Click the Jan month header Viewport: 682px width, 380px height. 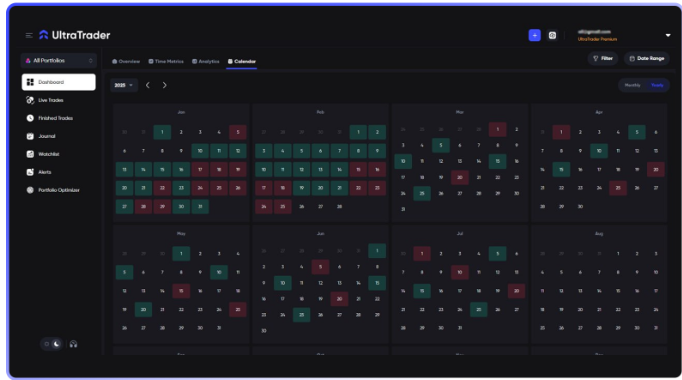(x=181, y=112)
